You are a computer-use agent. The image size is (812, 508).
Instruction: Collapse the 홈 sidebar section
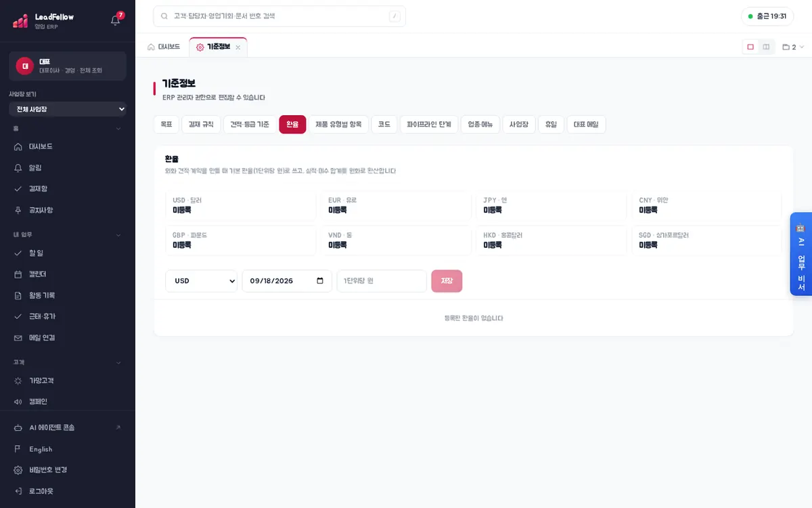pyautogui.click(x=68, y=128)
